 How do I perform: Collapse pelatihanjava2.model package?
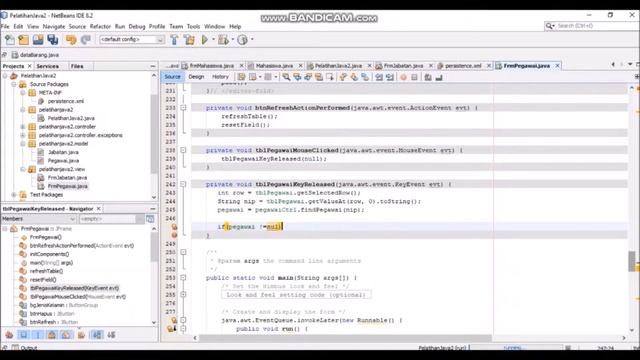(x=23, y=144)
